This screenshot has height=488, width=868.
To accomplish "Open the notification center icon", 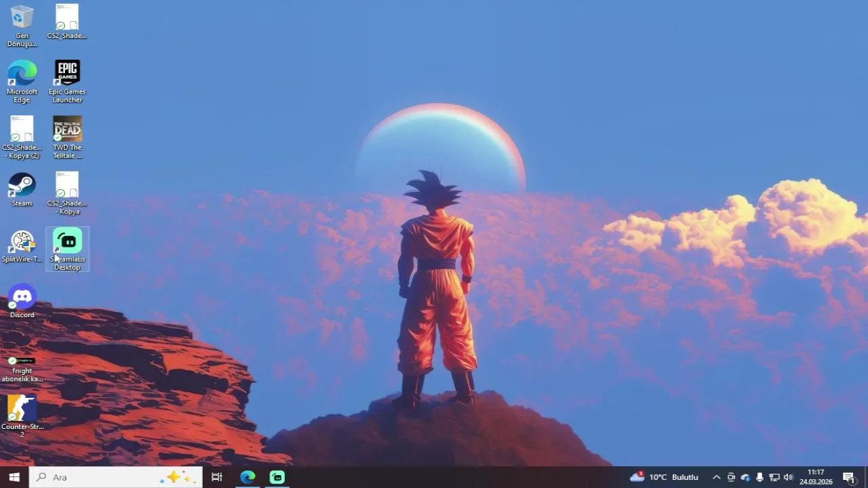I will click(849, 477).
